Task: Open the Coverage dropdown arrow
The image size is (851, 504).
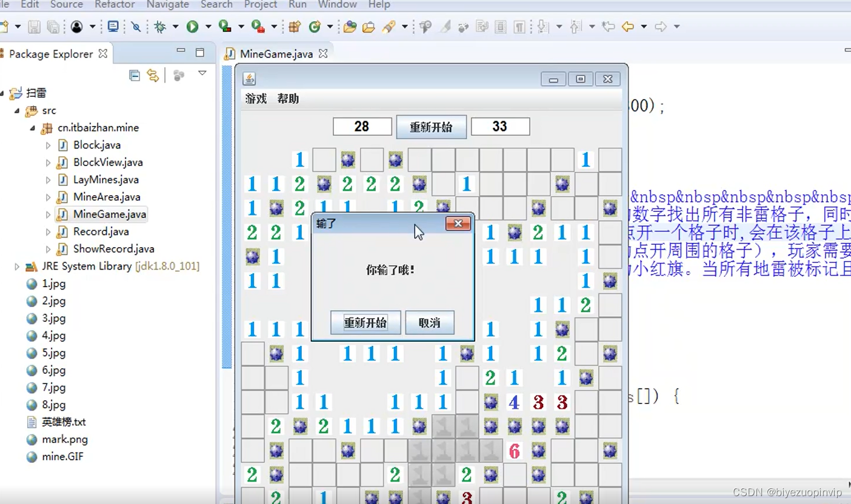Action: click(x=241, y=27)
